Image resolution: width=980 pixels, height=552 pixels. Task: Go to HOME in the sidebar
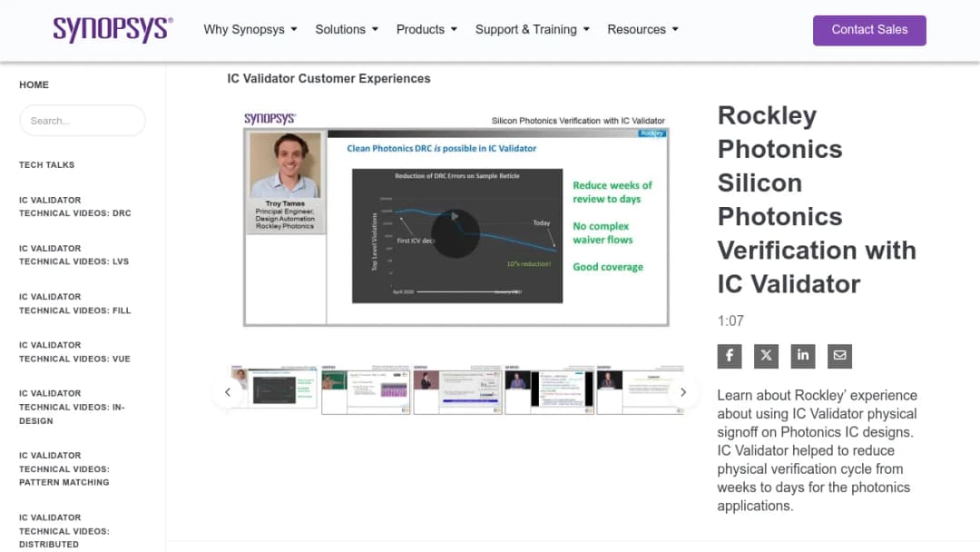click(34, 84)
